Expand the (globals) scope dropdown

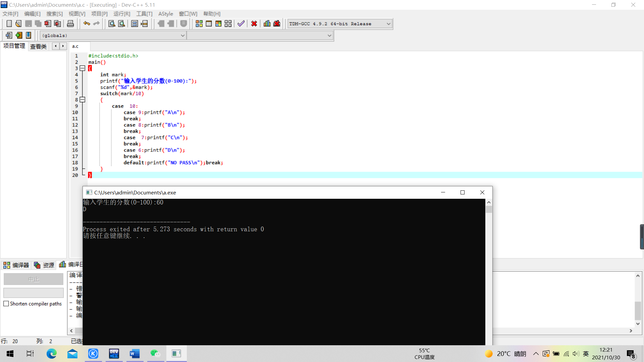pos(182,36)
